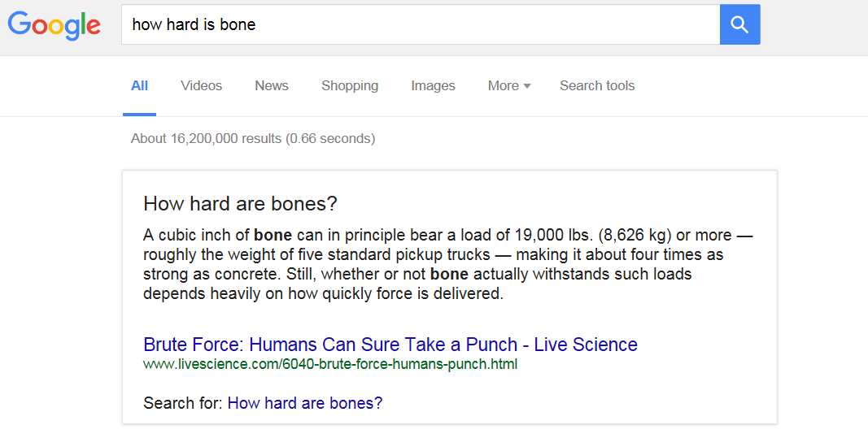Open the "Brute Force" Live Science article link

coord(390,345)
